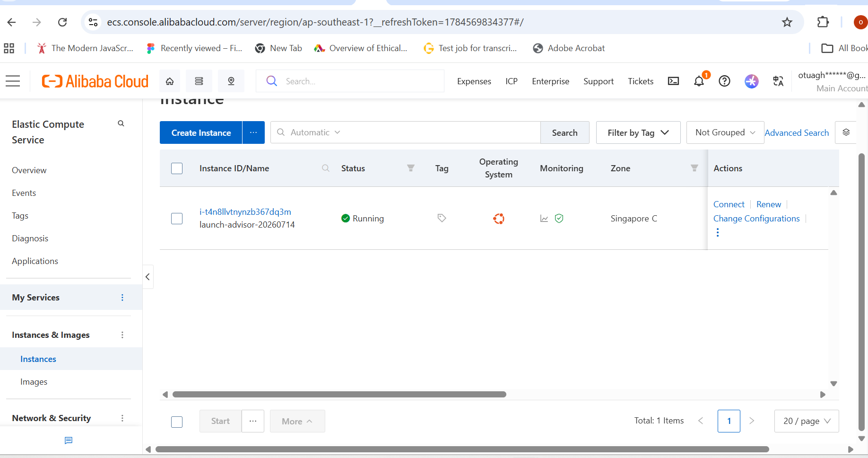The height and width of the screenshot is (458, 868).
Task: Open Images under Instances & Images
Action: pos(34,382)
